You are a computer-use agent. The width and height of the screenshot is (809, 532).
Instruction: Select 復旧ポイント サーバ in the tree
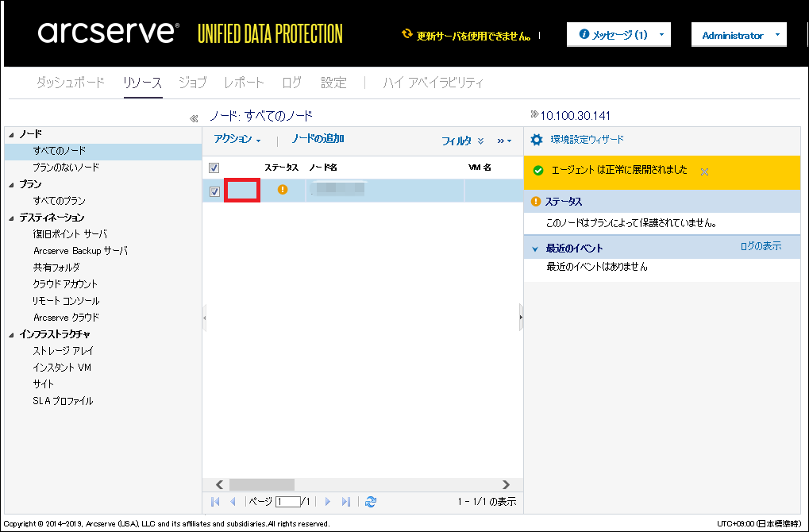point(70,233)
